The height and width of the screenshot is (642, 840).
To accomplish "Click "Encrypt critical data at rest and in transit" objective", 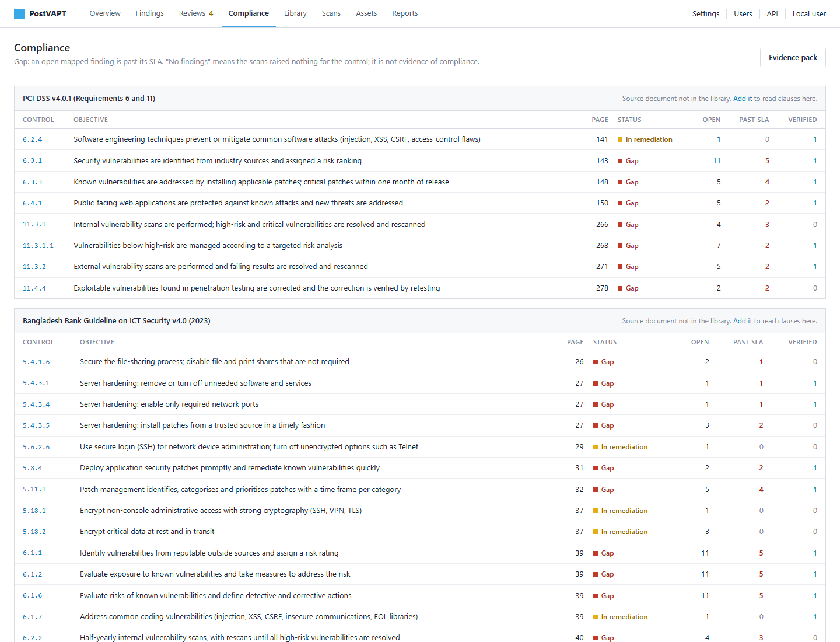I will [x=147, y=532].
